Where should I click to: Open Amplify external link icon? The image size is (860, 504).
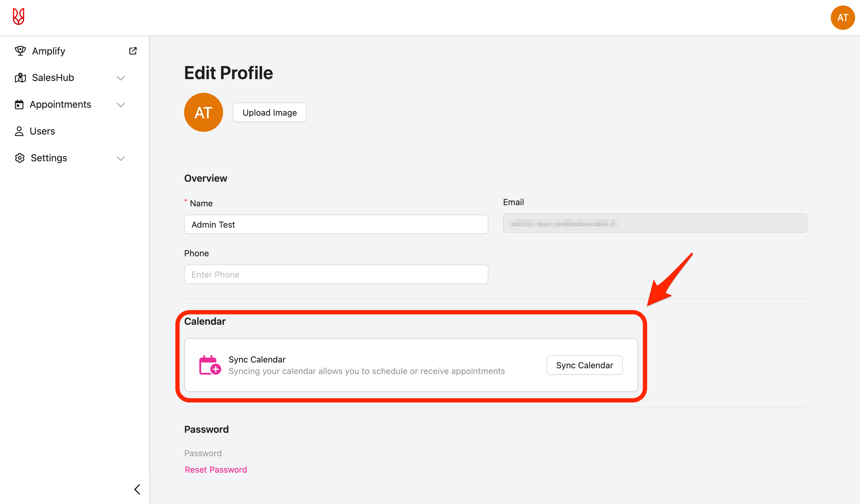[x=133, y=51]
